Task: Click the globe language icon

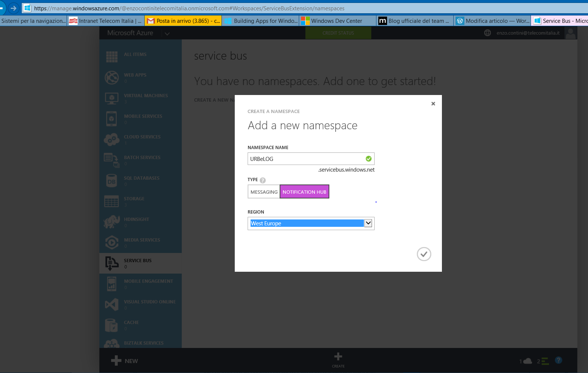Action: click(x=488, y=33)
